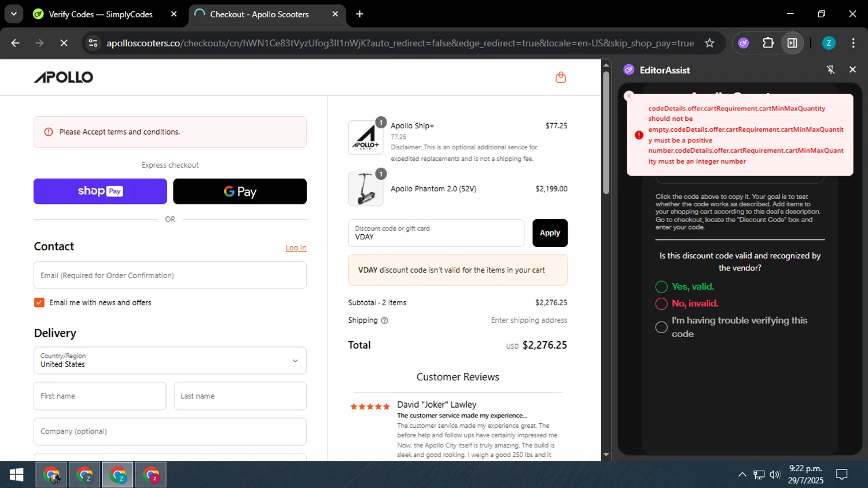Open the second Chrome taskbar icon
The height and width of the screenshot is (488, 868).
click(84, 475)
